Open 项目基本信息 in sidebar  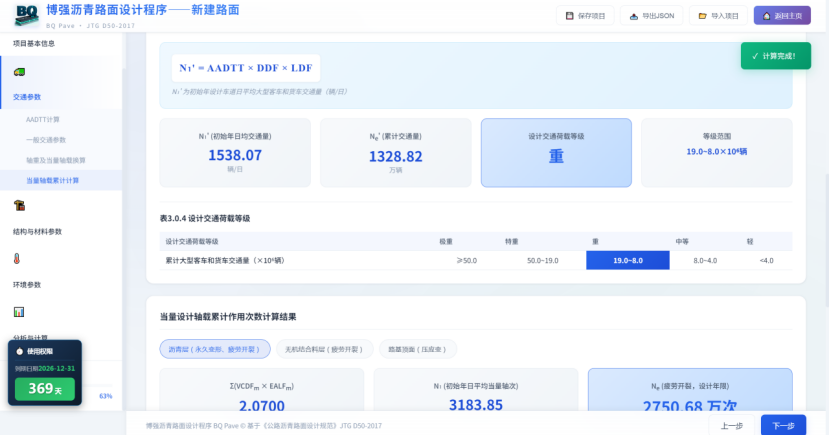pos(34,43)
